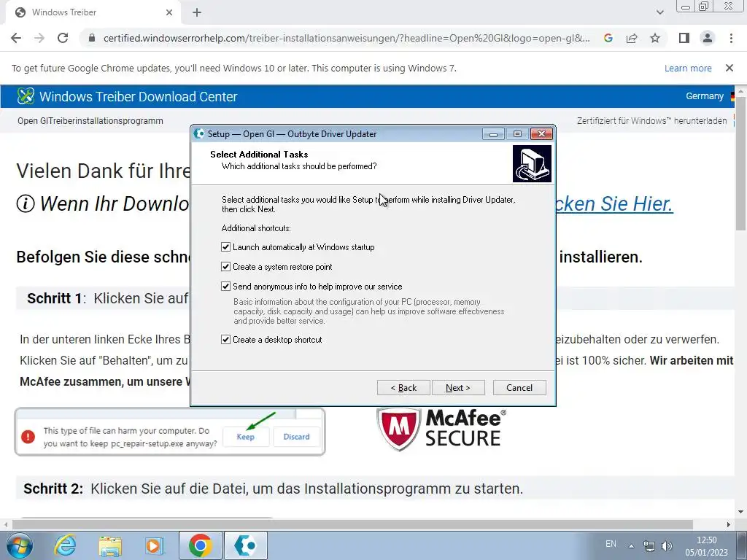This screenshot has width=747, height=560.
Task: Minimize the Setup dialog
Action: (x=494, y=134)
